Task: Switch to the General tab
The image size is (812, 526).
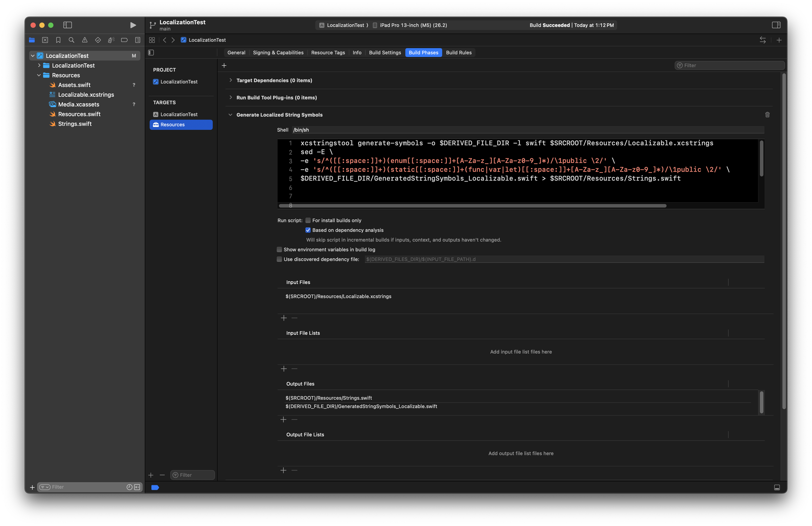Action: [x=236, y=53]
